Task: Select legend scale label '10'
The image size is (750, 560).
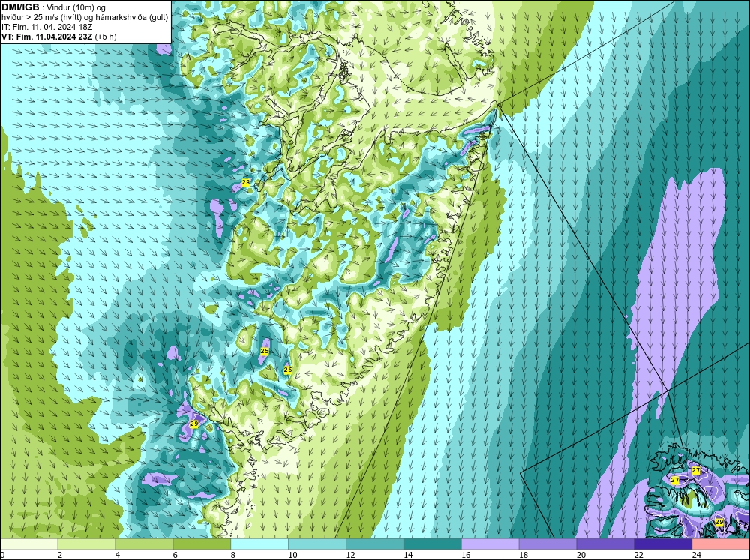Action: point(292,555)
